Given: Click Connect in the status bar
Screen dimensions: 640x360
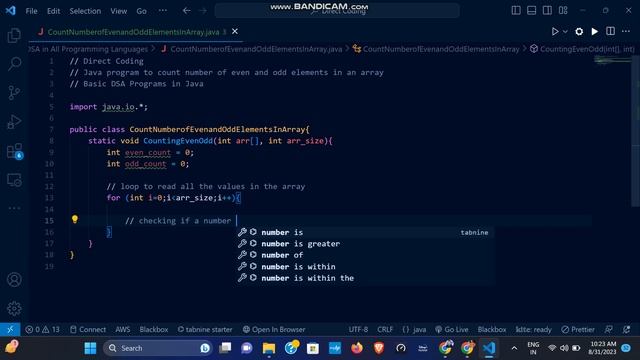Looking at the screenshot, I should (x=88, y=329).
